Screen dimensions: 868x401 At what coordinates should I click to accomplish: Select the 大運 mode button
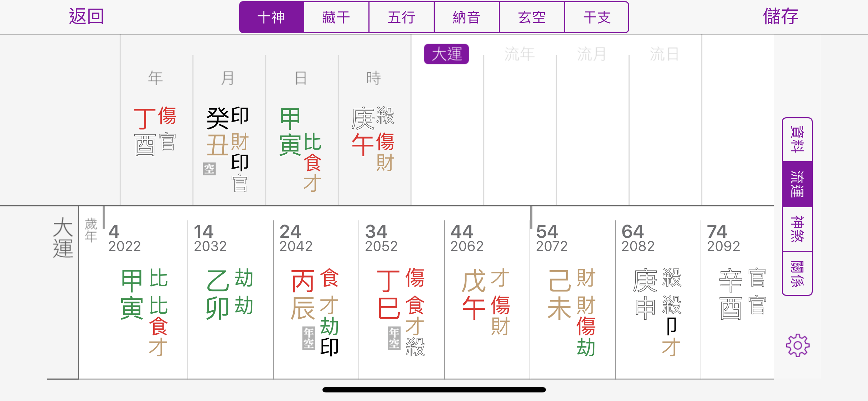446,54
